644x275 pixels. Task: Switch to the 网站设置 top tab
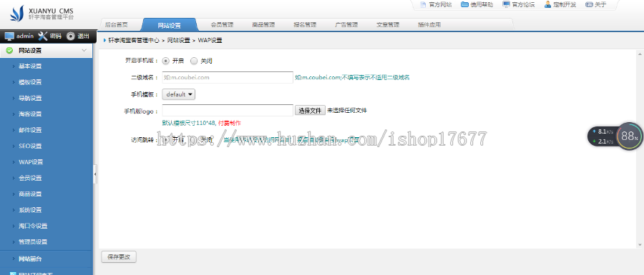169,25
